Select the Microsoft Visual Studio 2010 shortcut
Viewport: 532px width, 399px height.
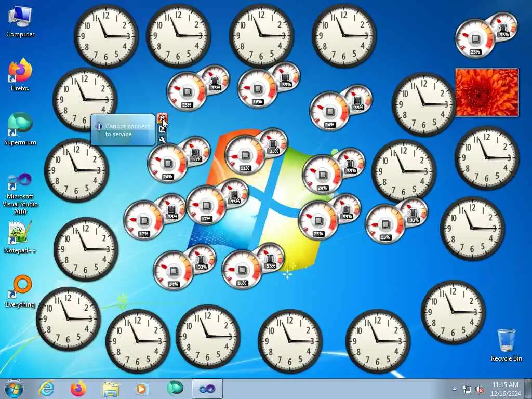20,194
